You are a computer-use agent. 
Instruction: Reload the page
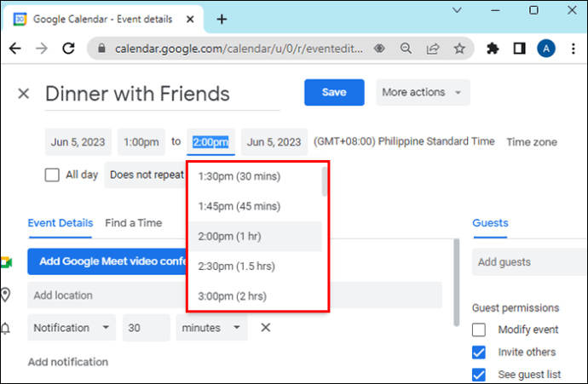pyautogui.click(x=67, y=49)
